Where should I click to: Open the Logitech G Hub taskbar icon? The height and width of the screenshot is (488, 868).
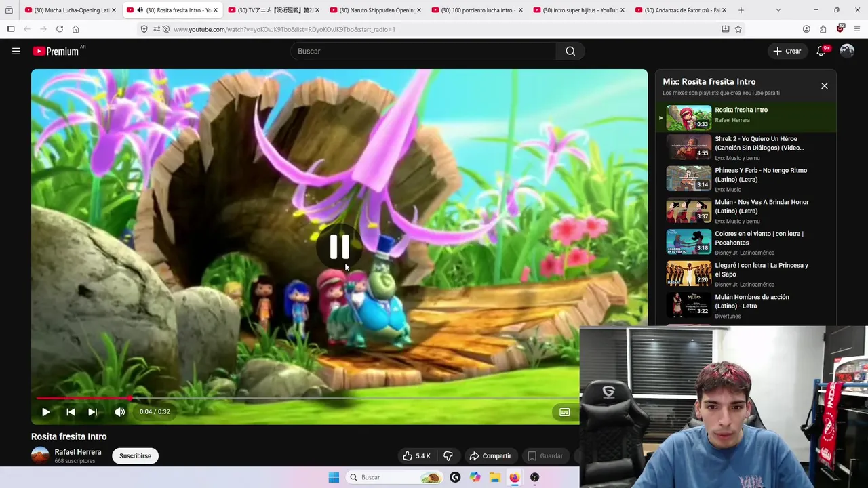455,477
